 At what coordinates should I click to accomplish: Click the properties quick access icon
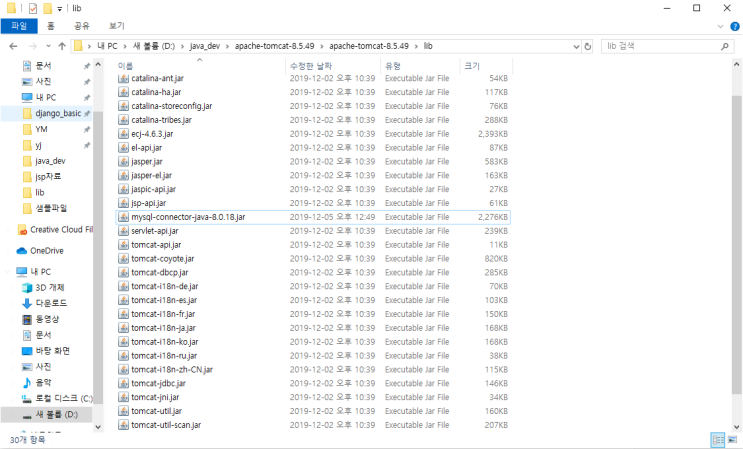33,8
